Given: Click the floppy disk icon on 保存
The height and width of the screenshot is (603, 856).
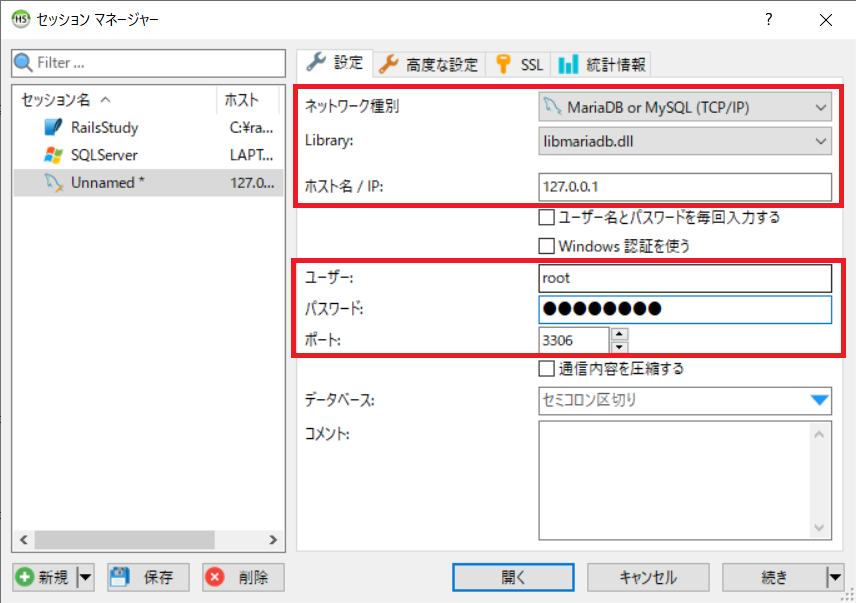Looking at the screenshot, I should pos(120,577).
